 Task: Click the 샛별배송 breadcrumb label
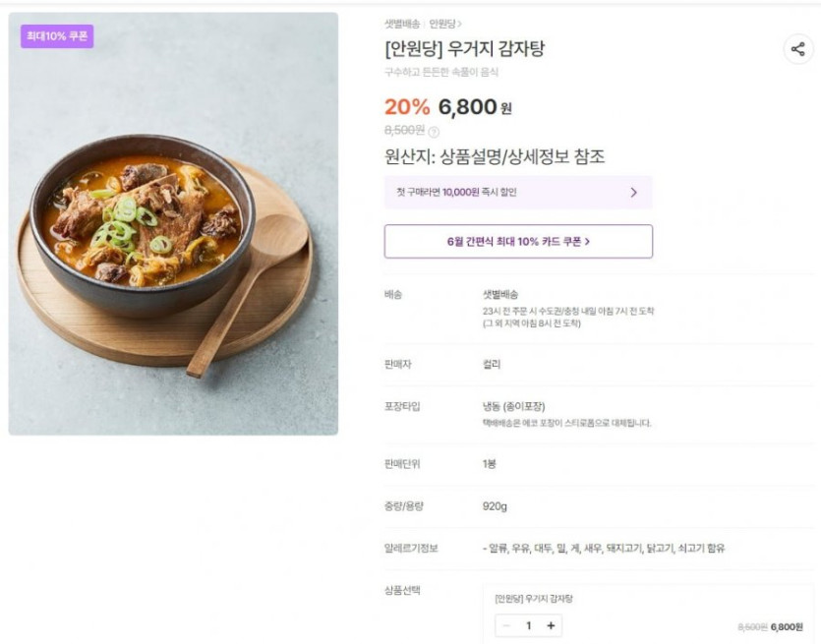tap(401, 24)
